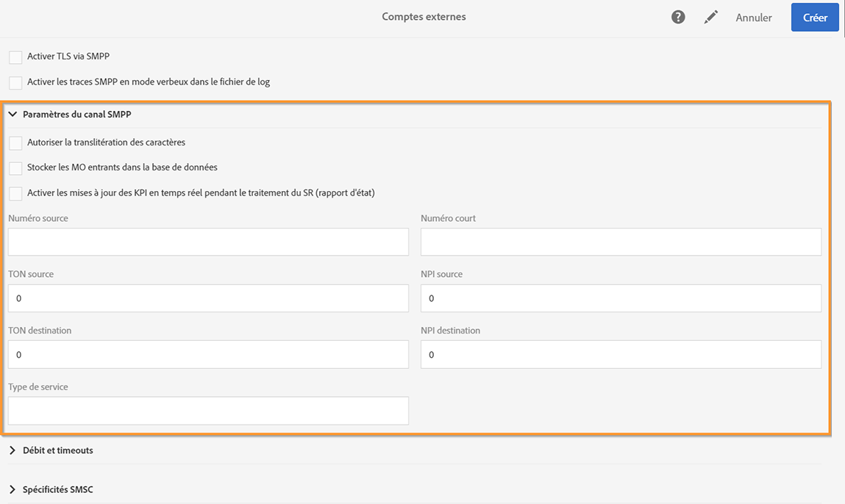Check Autoriser la translitération des caractères
This screenshot has height=504, width=845.
pos(15,143)
